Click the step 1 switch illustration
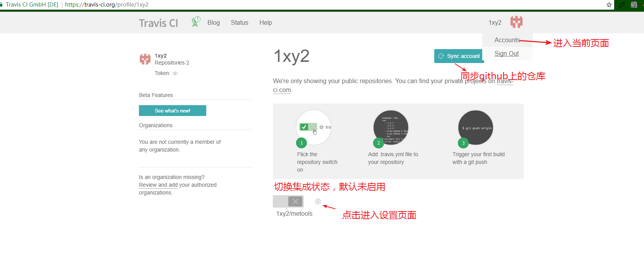Screen dimensions: 644x254 pos(313,127)
